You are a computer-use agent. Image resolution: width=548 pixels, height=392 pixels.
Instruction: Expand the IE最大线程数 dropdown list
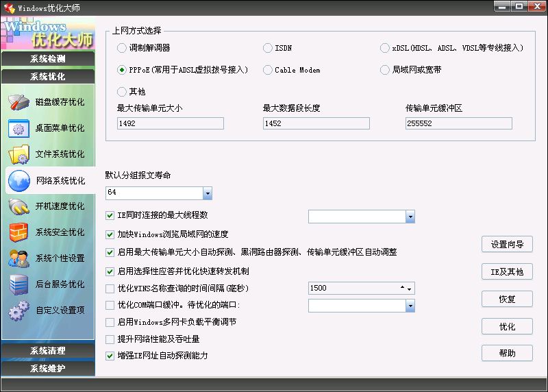(410, 217)
